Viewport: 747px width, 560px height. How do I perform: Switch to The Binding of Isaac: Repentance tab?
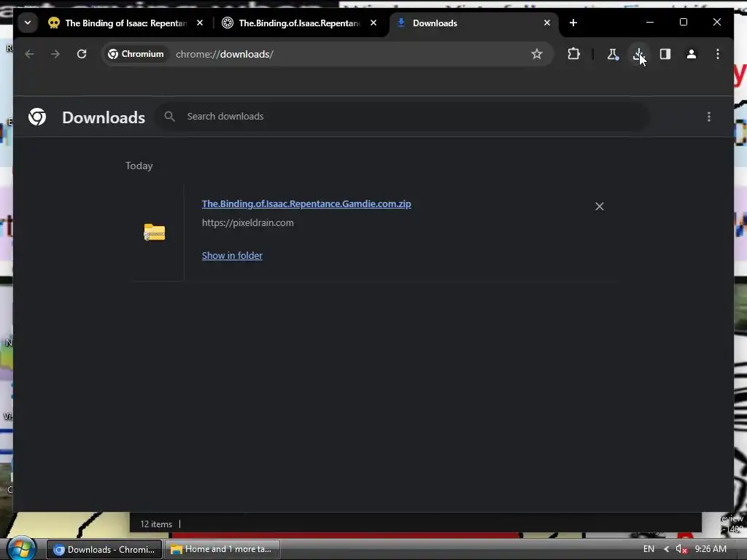tap(125, 23)
